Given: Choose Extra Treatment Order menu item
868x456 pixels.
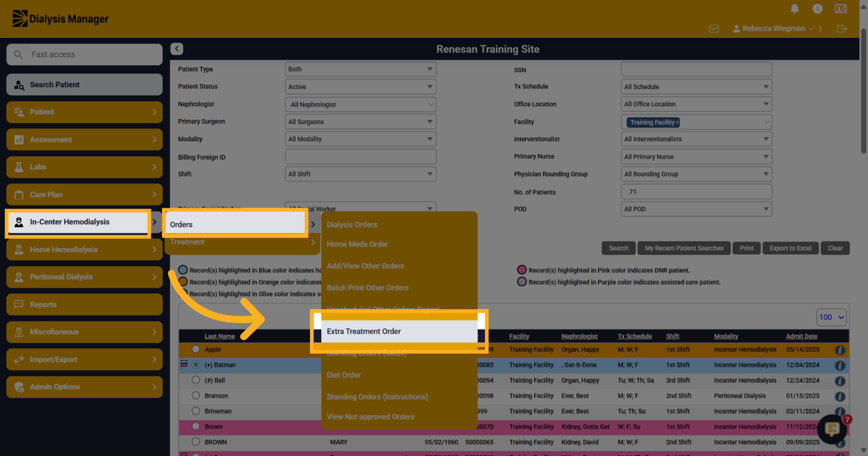Looking at the screenshot, I should point(399,331).
